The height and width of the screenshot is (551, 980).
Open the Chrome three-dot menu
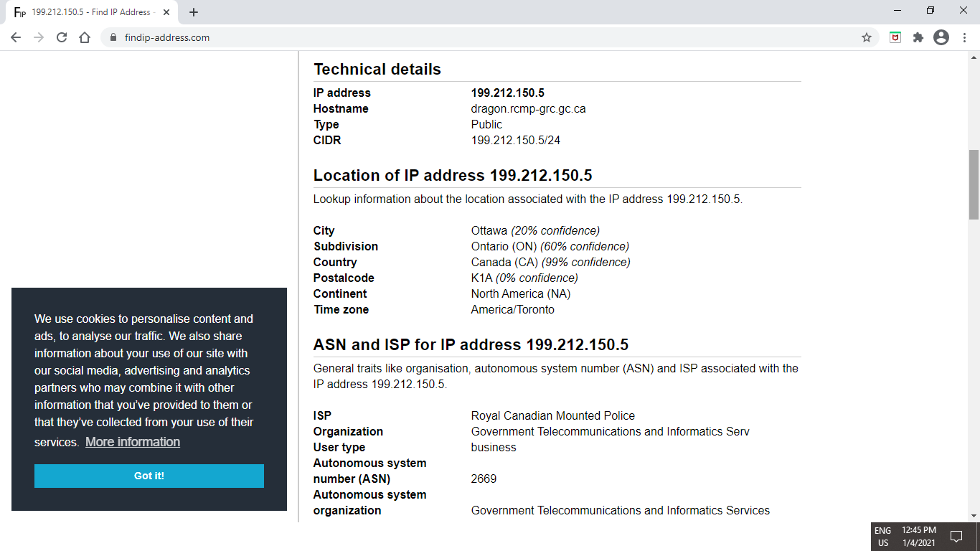(x=964, y=37)
